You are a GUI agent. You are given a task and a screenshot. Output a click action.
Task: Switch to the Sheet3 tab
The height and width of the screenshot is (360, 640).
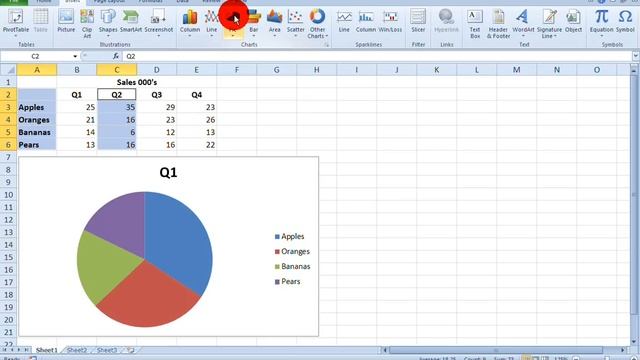(x=107, y=350)
